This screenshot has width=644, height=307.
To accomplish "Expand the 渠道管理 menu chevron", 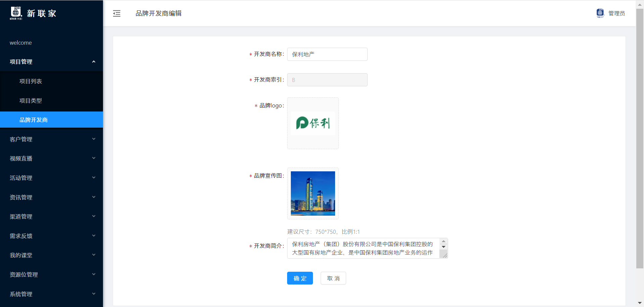I will pos(94,216).
